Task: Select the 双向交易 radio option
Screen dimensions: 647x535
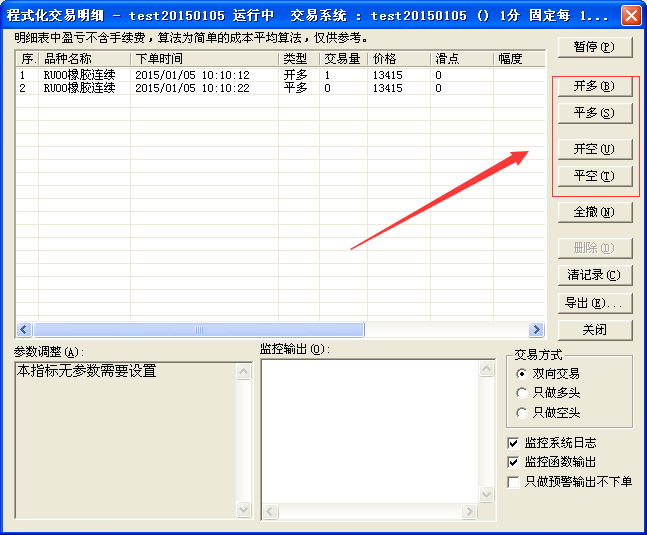Action: pyautogui.click(x=548, y=374)
